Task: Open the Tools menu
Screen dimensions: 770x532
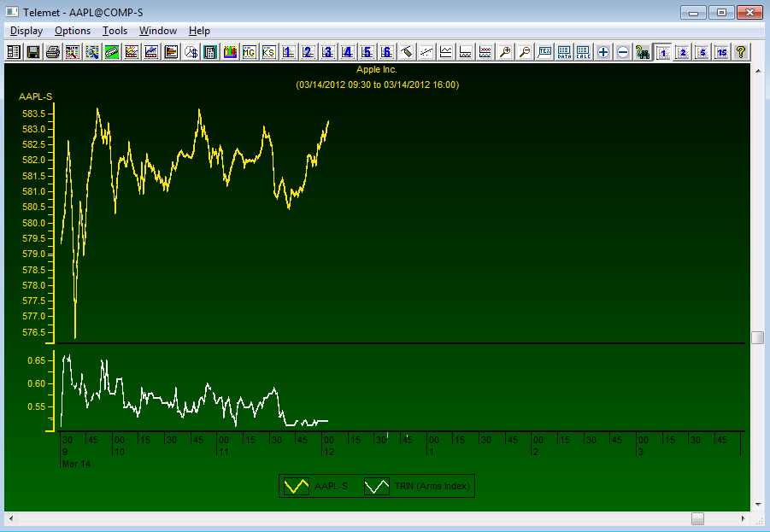Action: point(115,31)
